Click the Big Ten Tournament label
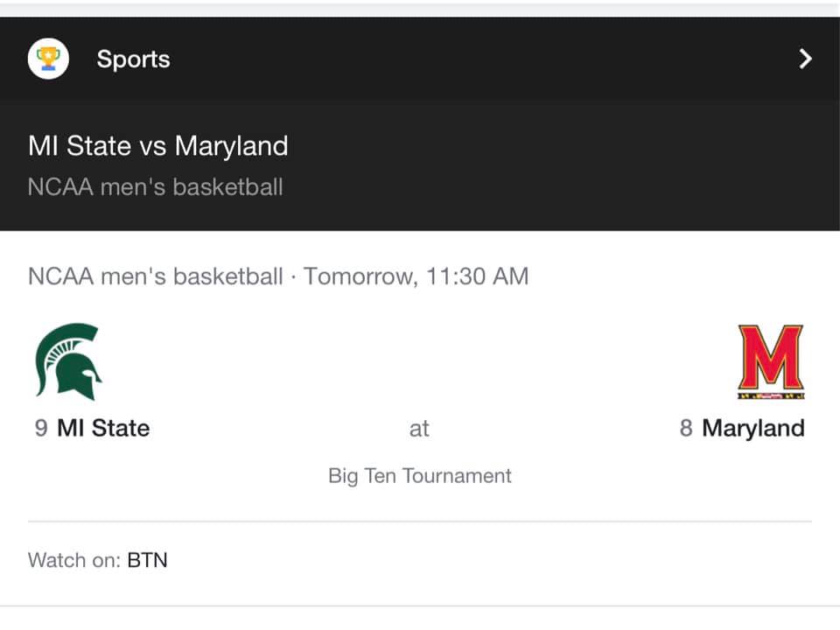This screenshot has height=630, width=840. tap(420, 476)
